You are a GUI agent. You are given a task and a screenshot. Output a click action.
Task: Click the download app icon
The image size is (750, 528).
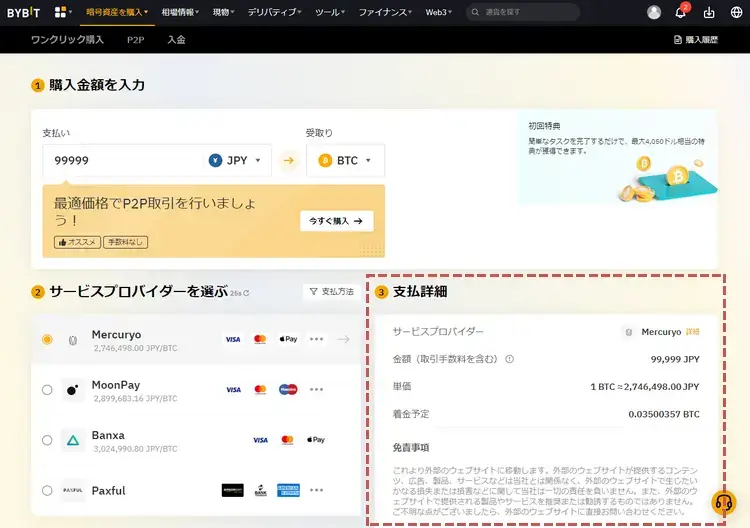(x=709, y=12)
